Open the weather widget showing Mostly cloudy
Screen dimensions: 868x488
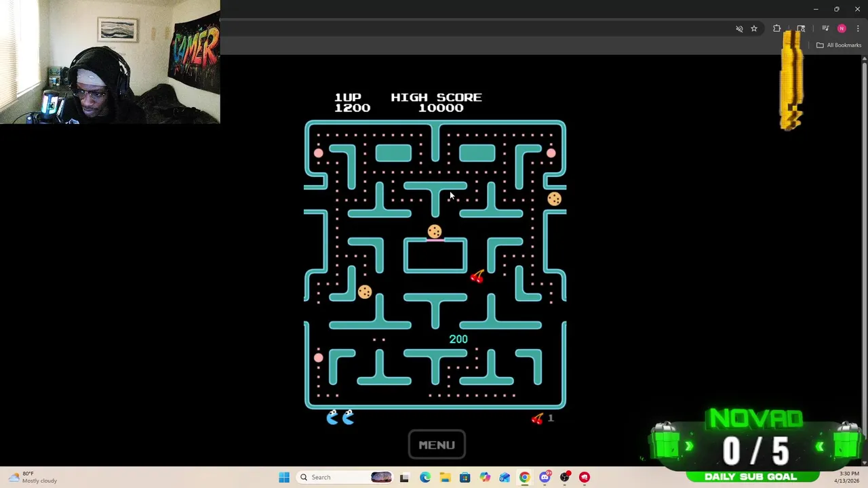pos(33,477)
